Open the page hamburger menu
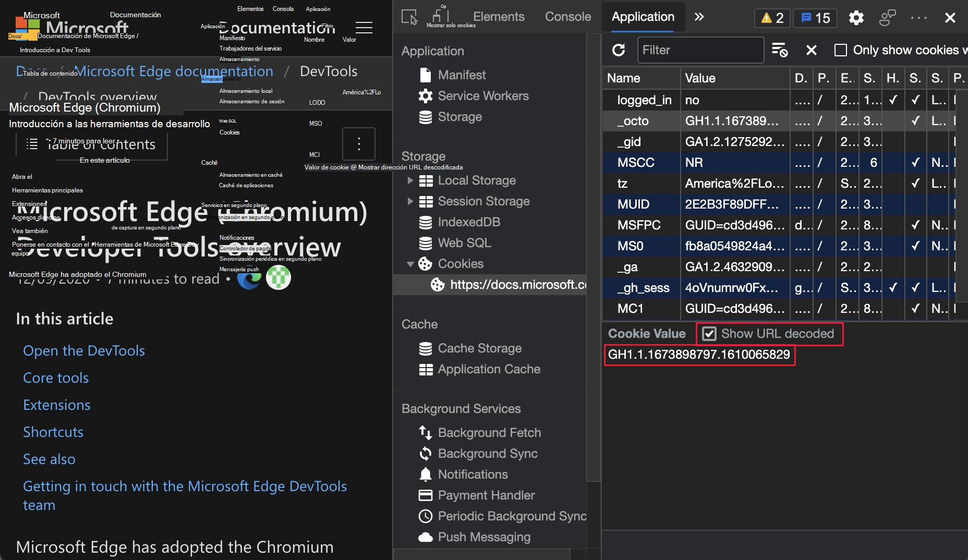This screenshot has width=968, height=560. tap(364, 28)
